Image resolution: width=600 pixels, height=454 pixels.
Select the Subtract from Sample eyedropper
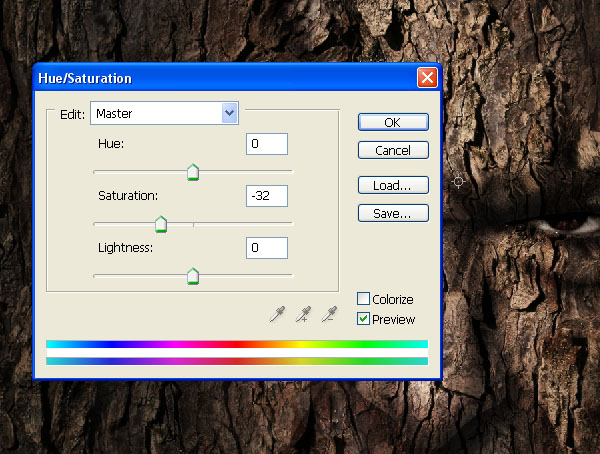coord(329,315)
